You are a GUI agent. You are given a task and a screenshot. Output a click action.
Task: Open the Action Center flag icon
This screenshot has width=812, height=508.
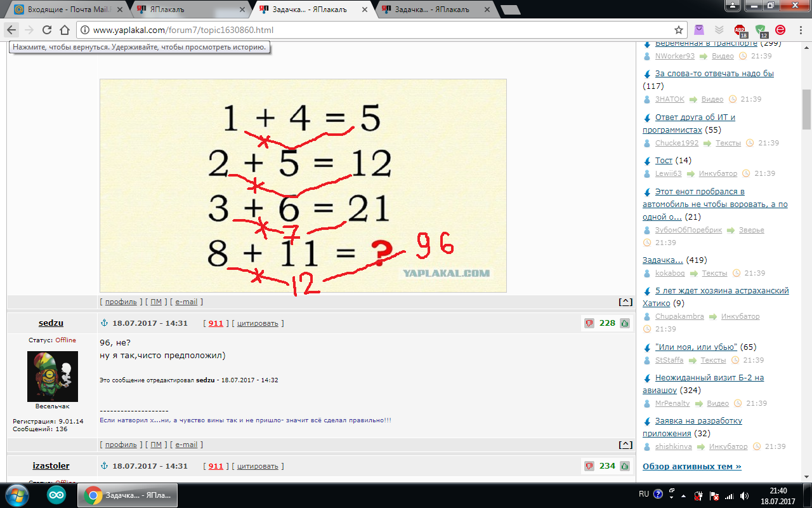click(714, 495)
